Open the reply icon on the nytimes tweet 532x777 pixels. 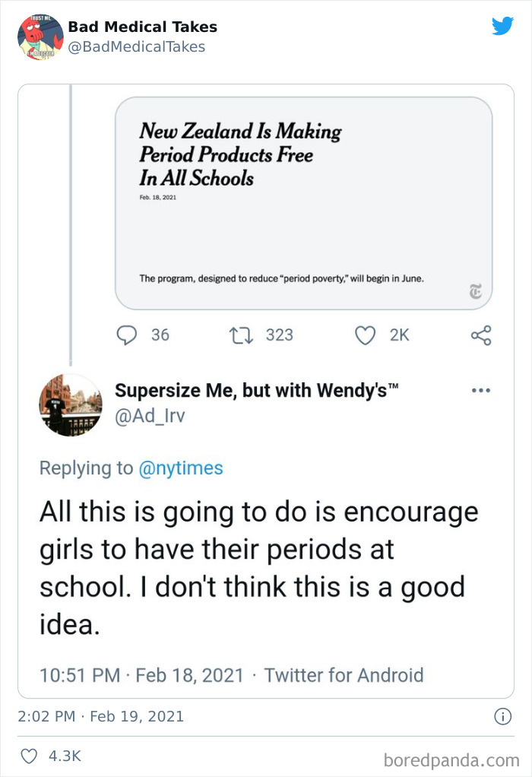click(x=128, y=335)
